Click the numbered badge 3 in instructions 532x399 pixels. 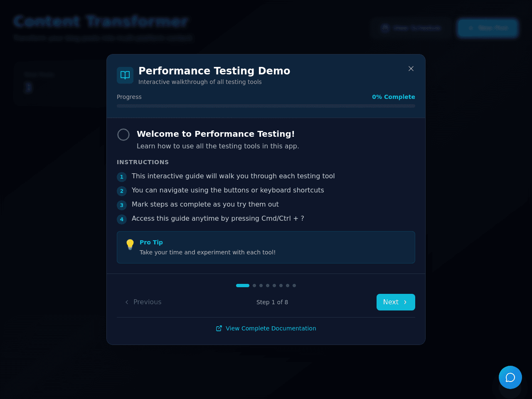point(122,205)
